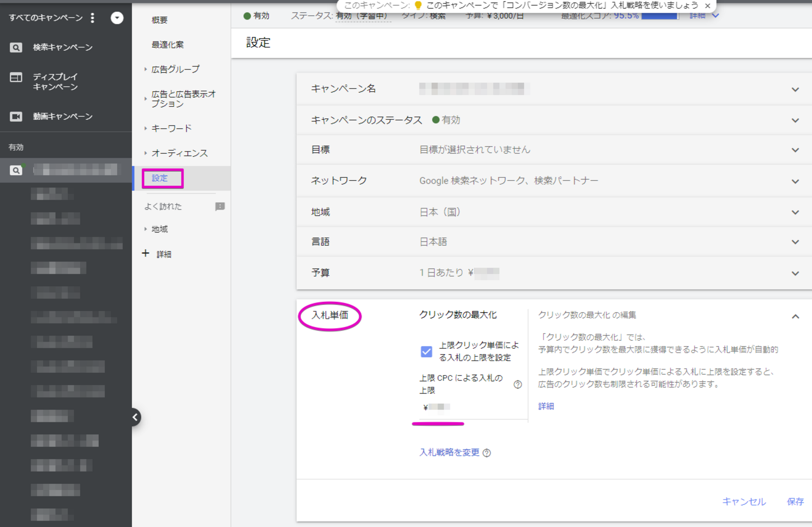Click the round dropdown arrow beside すべてのキャンペーン
The image size is (812, 527).
coord(117,18)
